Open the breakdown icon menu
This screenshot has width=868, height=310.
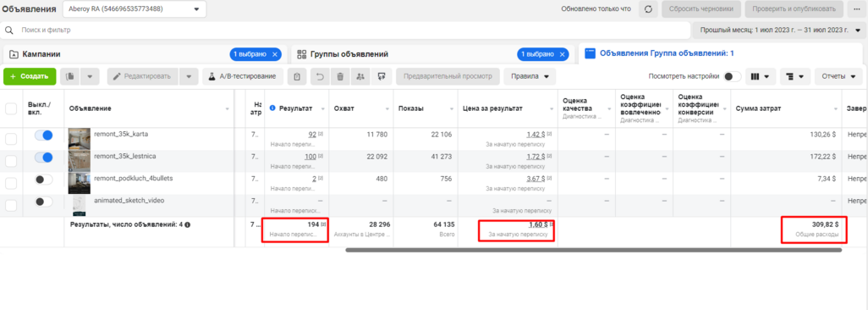coord(795,76)
